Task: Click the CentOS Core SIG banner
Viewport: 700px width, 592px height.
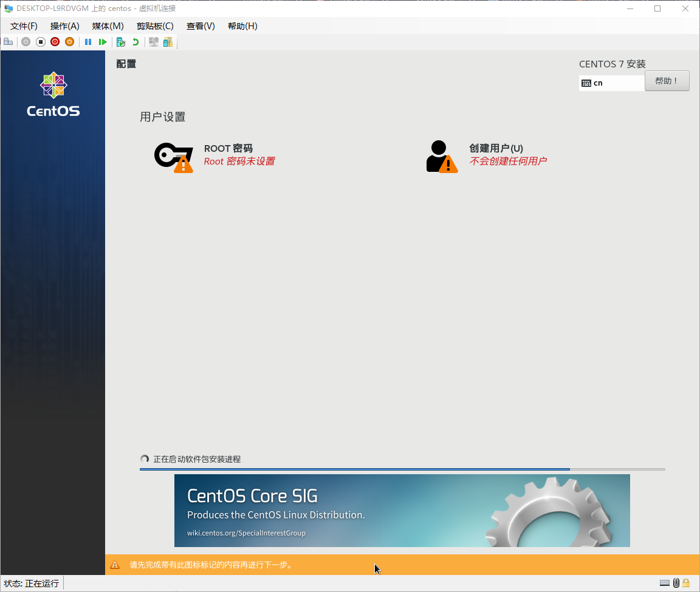Action: (x=402, y=511)
